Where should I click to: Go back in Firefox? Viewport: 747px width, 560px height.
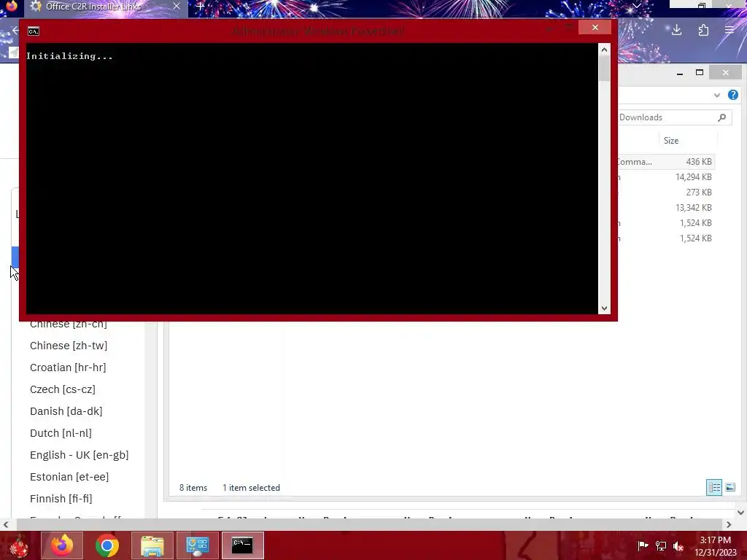[15, 31]
